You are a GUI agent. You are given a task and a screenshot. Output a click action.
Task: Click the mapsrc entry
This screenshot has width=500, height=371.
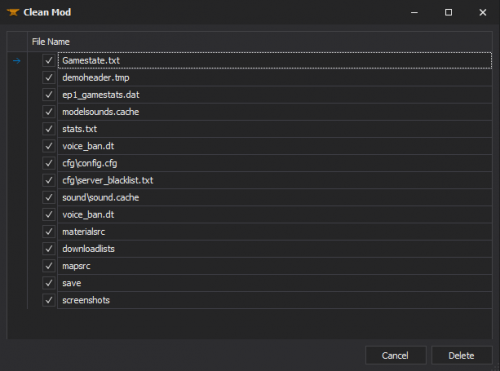(x=275, y=266)
